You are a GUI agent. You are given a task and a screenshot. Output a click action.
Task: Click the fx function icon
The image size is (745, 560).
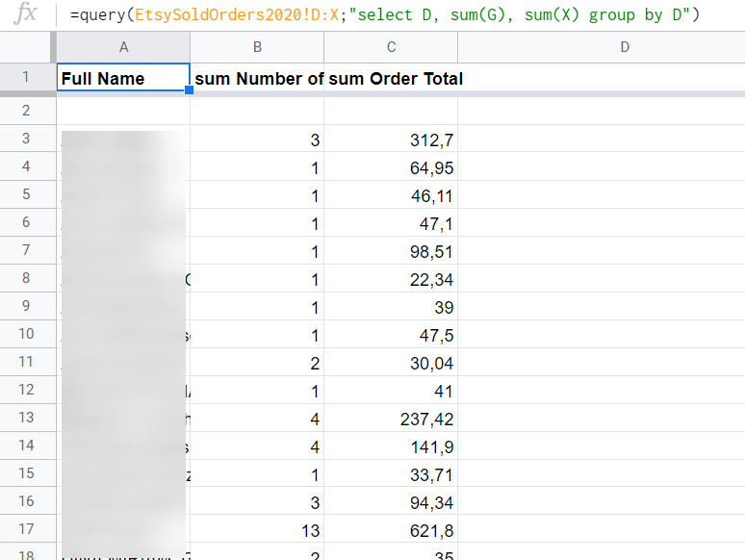25,13
